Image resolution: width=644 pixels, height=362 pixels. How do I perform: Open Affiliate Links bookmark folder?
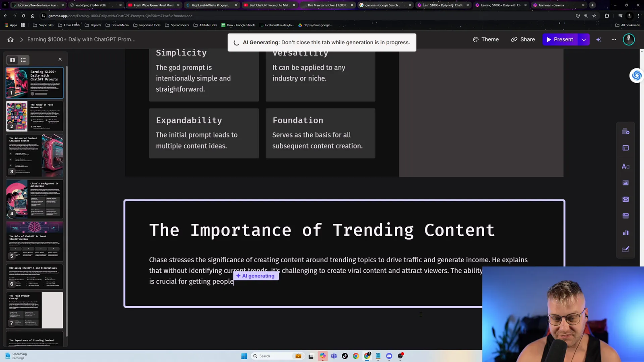coord(205,25)
